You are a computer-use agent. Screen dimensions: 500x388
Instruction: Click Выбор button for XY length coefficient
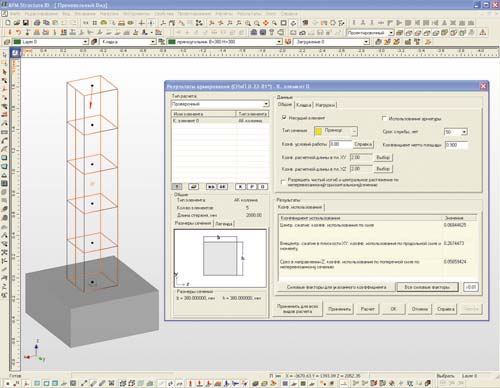pyautogui.click(x=383, y=157)
